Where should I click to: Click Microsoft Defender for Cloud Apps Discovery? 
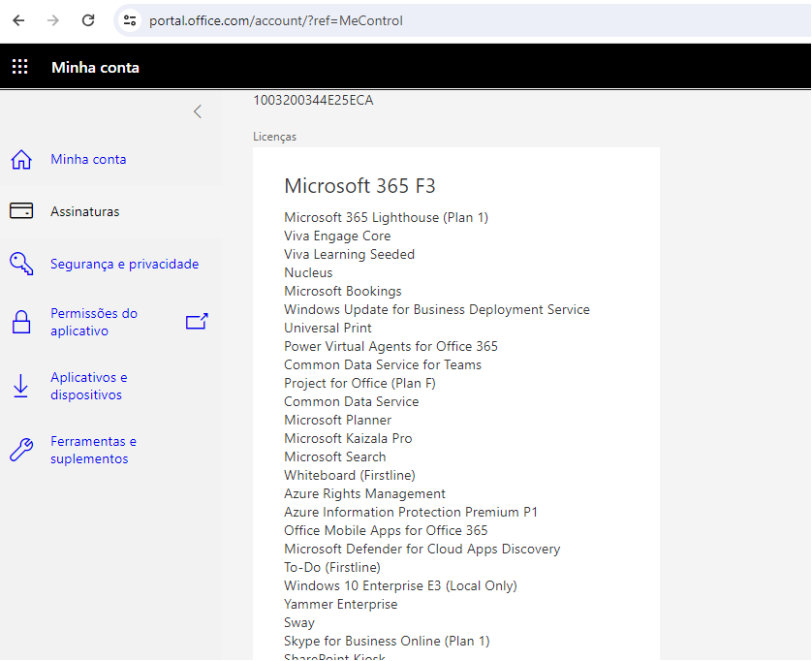click(x=422, y=550)
